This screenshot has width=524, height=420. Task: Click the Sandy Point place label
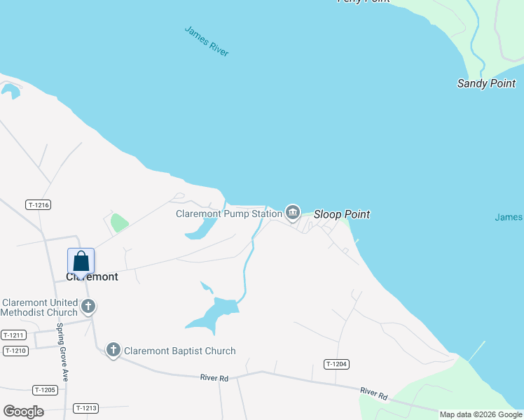point(487,83)
